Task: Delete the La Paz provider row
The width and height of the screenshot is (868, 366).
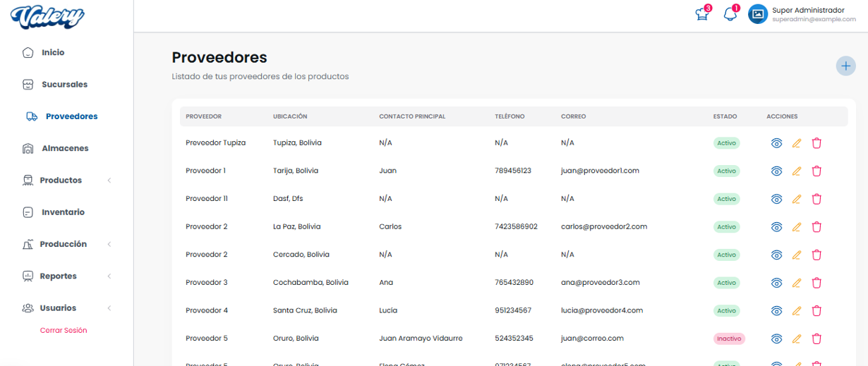Action: pyautogui.click(x=816, y=227)
